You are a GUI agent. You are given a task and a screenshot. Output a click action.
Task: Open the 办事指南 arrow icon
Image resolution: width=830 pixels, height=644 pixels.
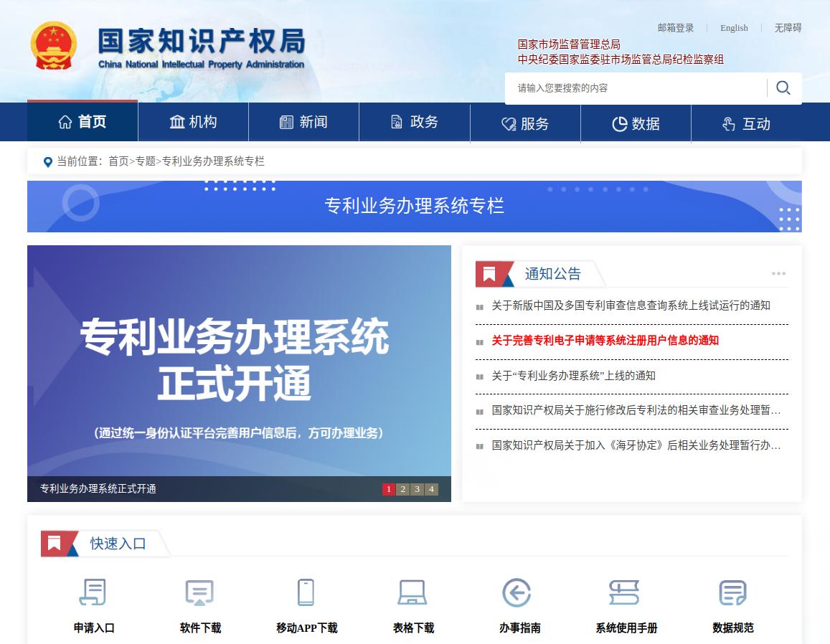517,592
